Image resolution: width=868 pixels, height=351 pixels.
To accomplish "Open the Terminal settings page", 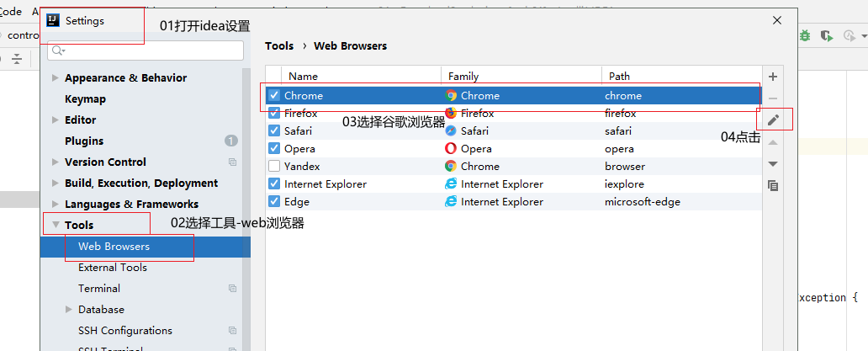I will point(99,289).
